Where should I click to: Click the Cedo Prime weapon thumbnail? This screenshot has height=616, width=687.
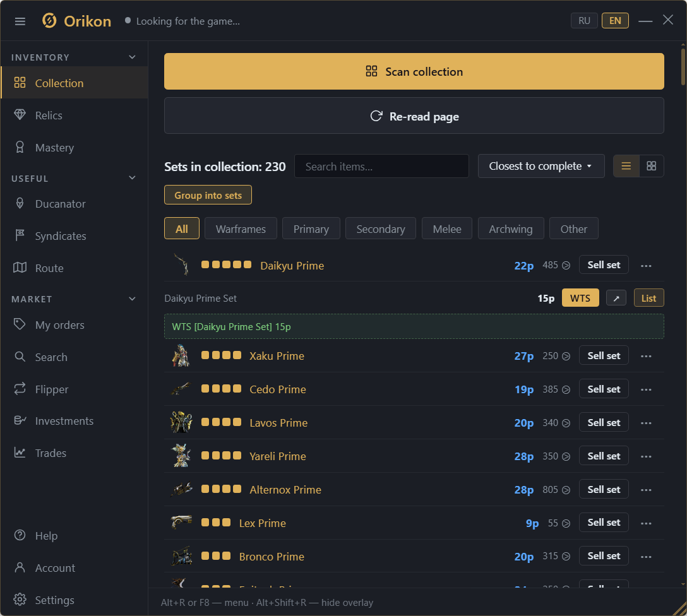point(181,388)
